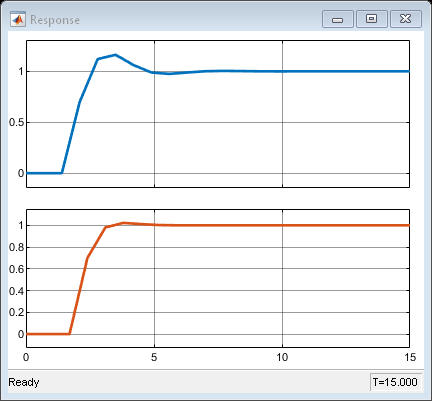Click the orange curve's steady-state line end
Screen dimensions: 432x401
pyautogui.click(x=407, y=225)
